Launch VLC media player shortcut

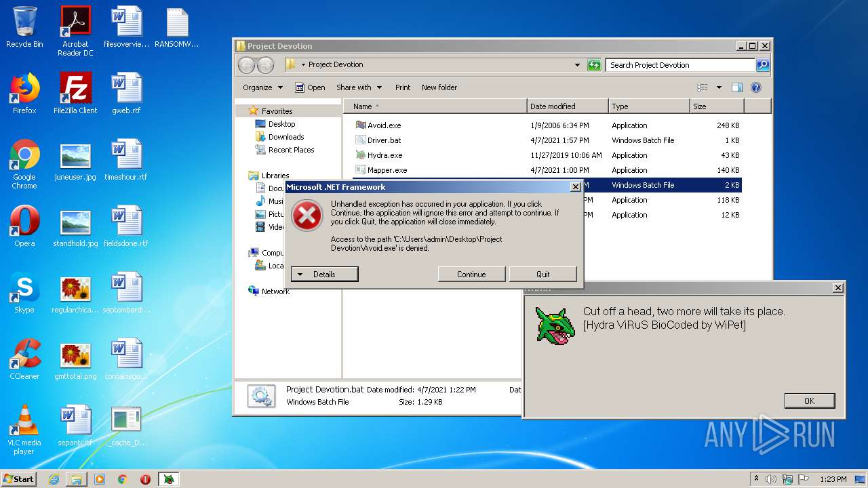pyautogui.click(x=24, y=430)
